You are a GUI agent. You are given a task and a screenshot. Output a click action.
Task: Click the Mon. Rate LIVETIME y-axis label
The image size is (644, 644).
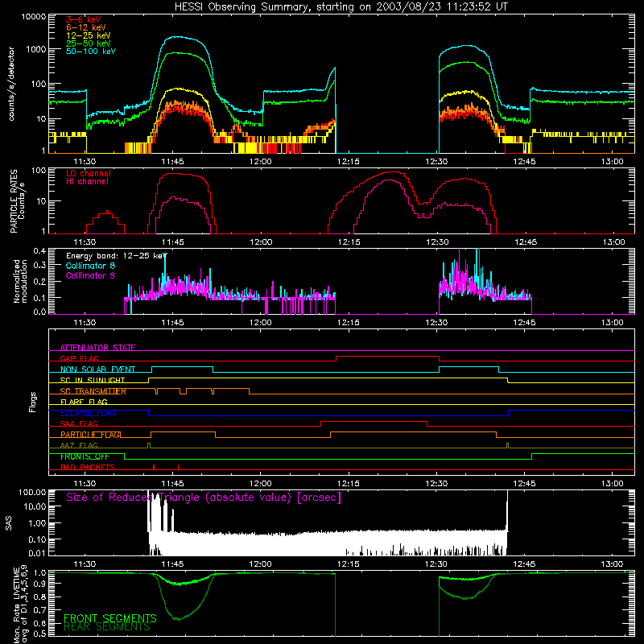point(21,604)
